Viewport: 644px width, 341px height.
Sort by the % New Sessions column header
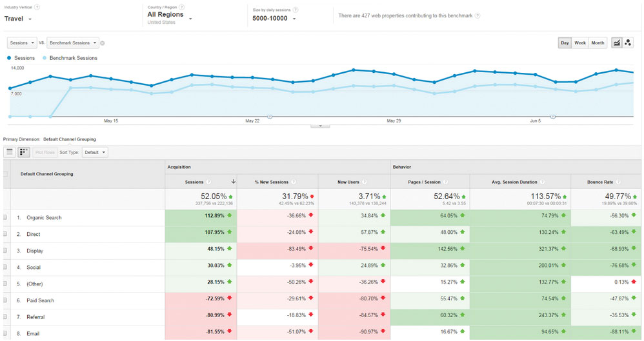coord(272,182)
